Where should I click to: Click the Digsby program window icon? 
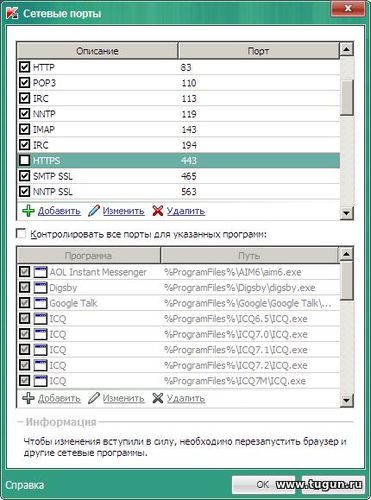[x=41, y=288]
